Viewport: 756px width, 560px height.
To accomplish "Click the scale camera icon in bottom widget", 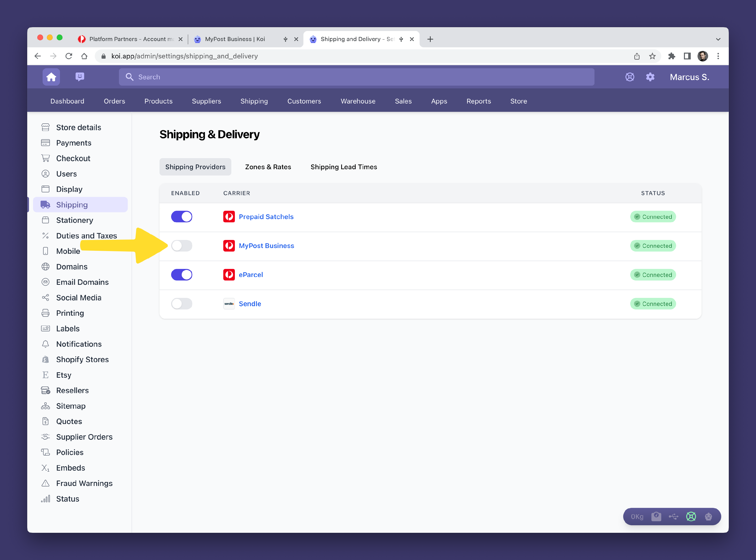I will tap(656, 516).
